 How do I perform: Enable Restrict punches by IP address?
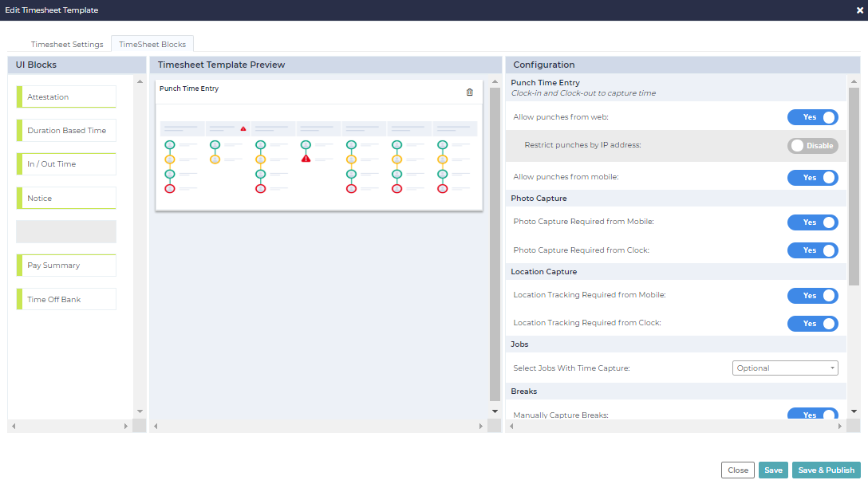[812, 146]
